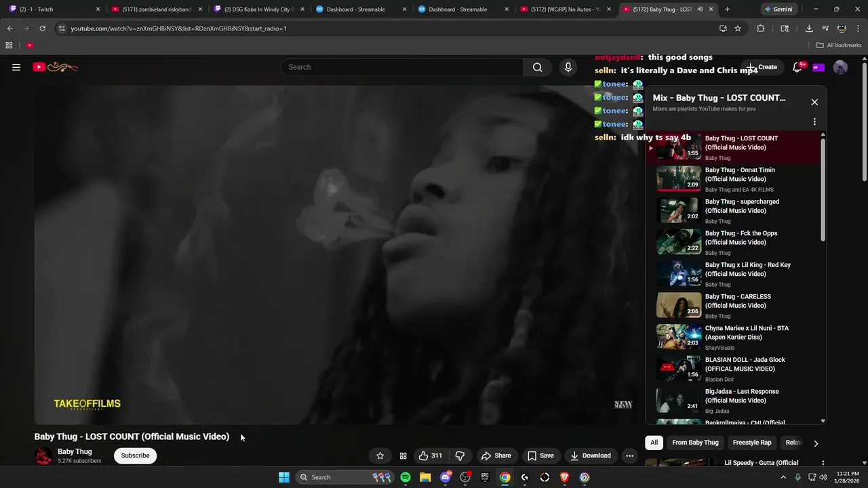Switch to zombieland riskybands tab
The image size is (868, 488).
click(157, 9)
